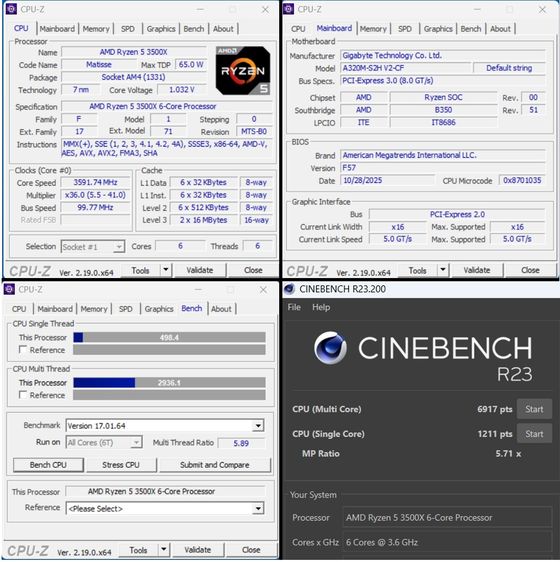Click the CPU-Z app icon in Mainboard window

pyautogui.click(x=289, y=9)
